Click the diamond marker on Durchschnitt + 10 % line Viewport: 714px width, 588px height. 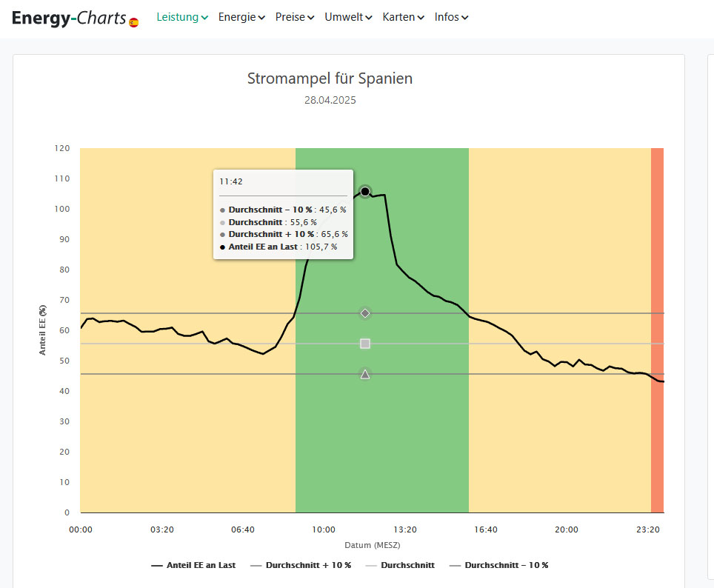tap(365, 313)
